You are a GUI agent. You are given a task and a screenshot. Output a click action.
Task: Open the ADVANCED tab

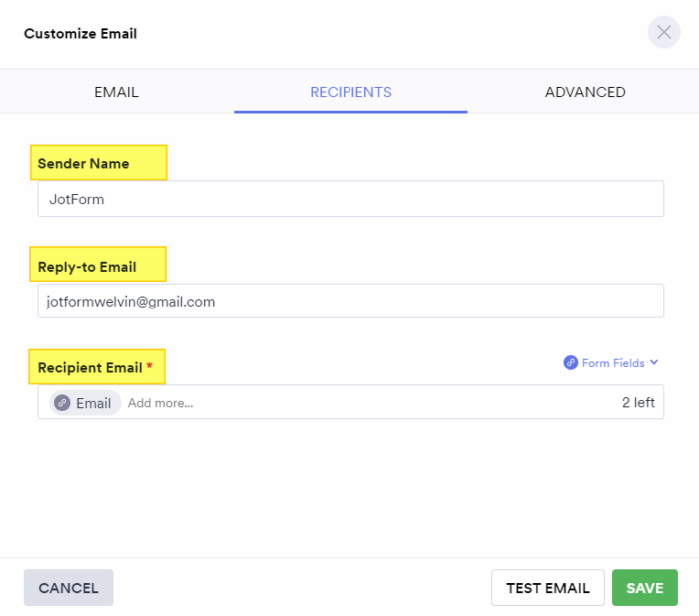[x=585, y=92]
